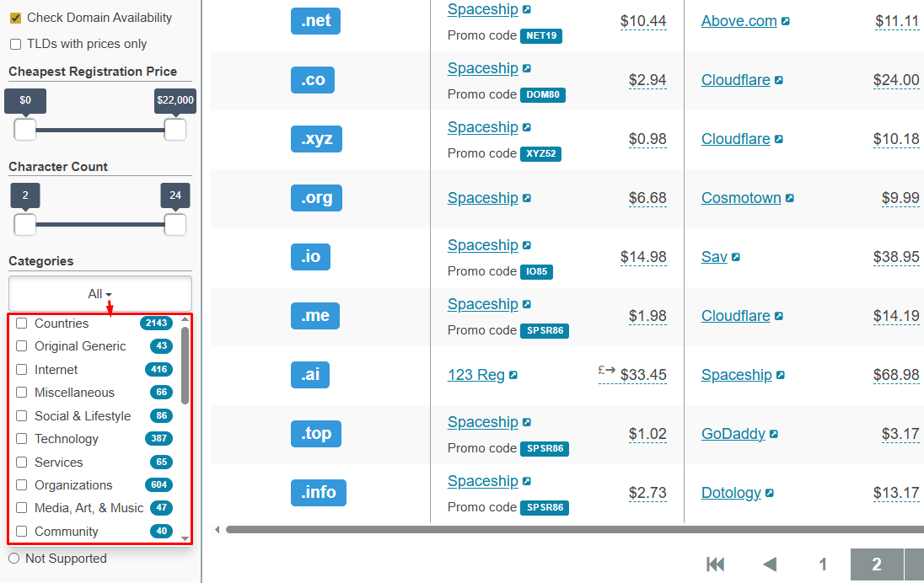Open the Above.com registrar link
Screen dimensions: 924x583
coord(739,21)
